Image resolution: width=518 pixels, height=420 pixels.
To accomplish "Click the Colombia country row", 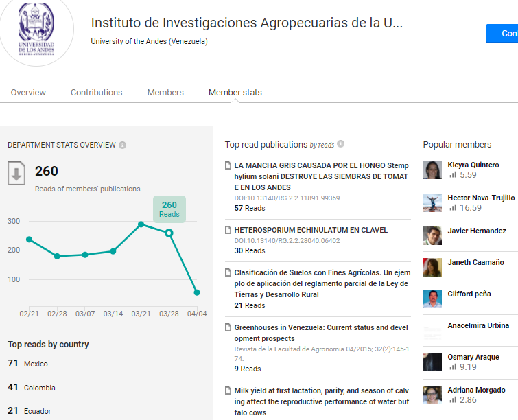I will click(x=32, y=387).
